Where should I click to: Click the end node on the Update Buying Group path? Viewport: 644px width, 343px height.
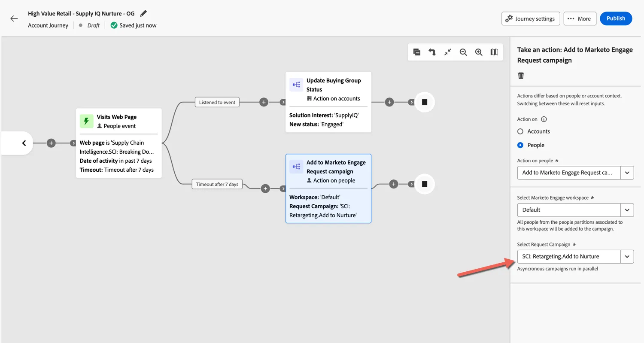pos(425,102)
